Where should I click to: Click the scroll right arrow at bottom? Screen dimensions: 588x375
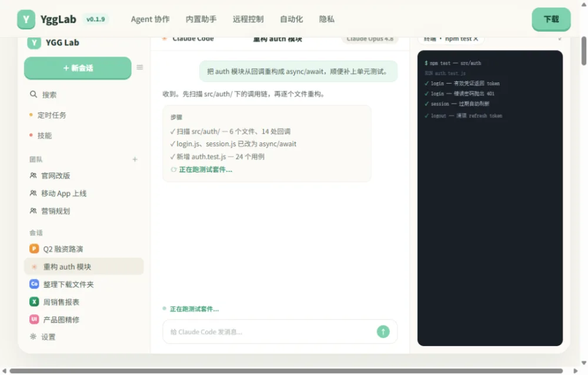pyautogui.click(x=575, y=371)
